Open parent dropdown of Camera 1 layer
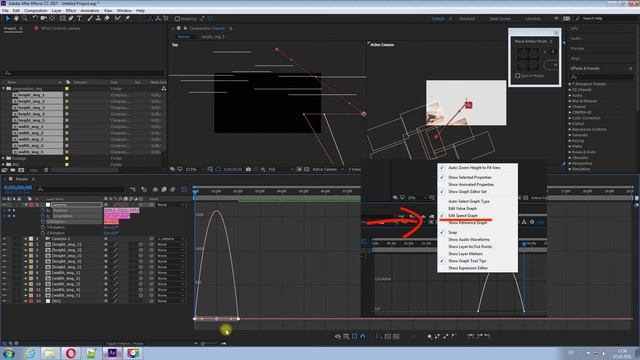 pos(170,239)
